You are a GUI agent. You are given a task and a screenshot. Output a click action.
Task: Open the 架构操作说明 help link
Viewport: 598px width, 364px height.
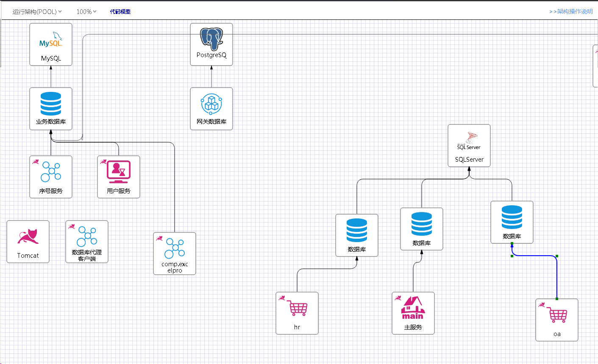(571, 11)
